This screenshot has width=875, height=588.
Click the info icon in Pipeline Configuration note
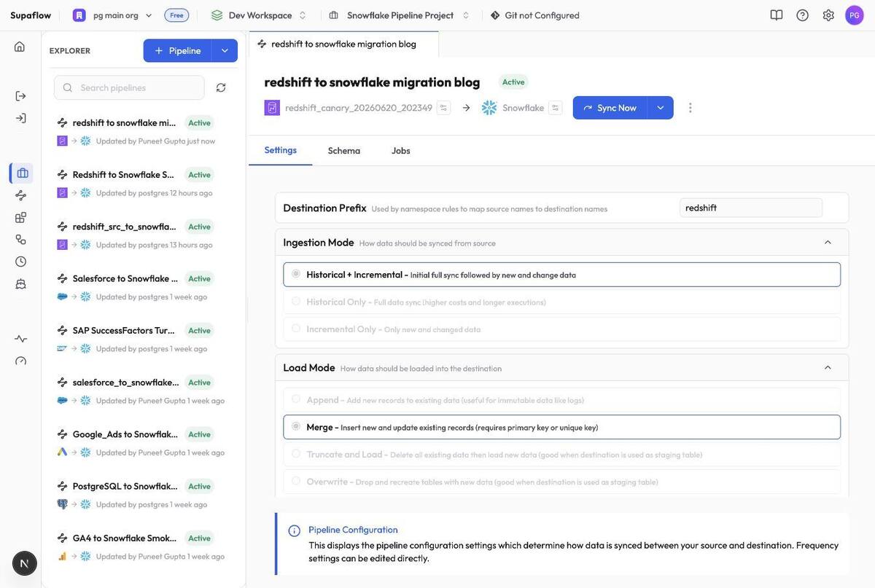coord(295,531)
